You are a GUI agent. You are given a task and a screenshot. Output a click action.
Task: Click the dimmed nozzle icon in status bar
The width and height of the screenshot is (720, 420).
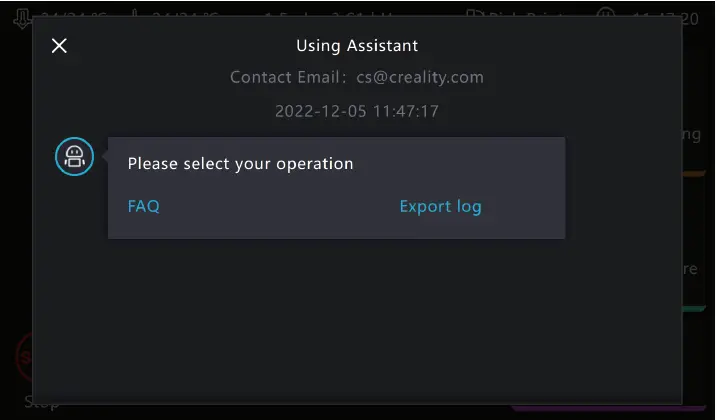click(22, 18)
